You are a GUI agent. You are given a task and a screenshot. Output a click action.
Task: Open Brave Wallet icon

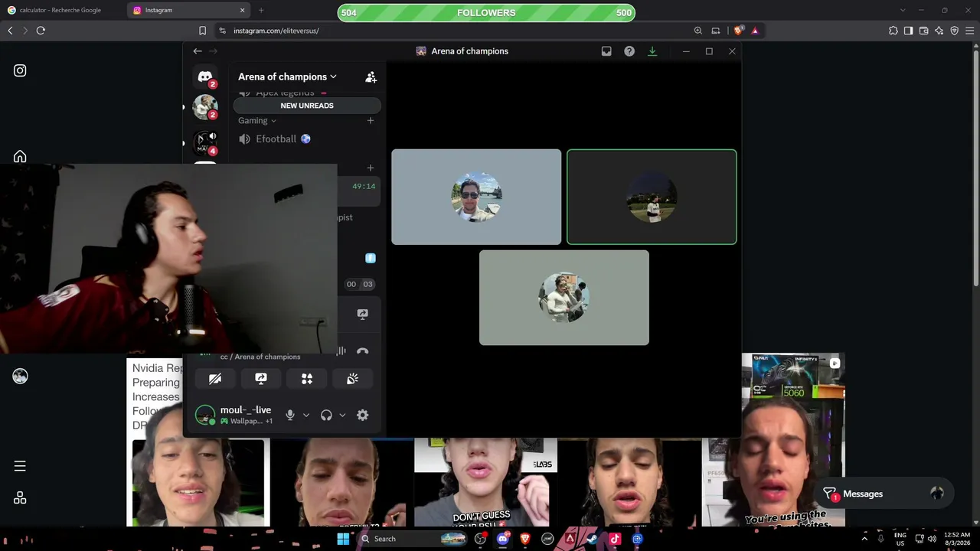[x=924, y=31]
